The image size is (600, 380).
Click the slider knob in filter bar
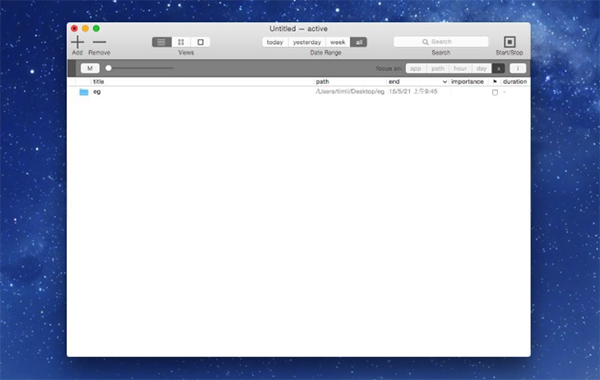(x=109, y=68)
